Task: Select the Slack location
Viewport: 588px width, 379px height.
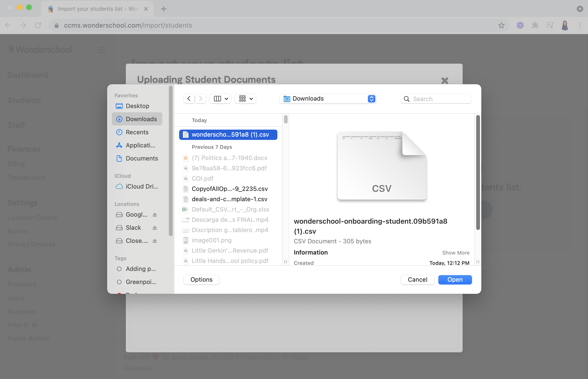Action: [x=133, y=228]
